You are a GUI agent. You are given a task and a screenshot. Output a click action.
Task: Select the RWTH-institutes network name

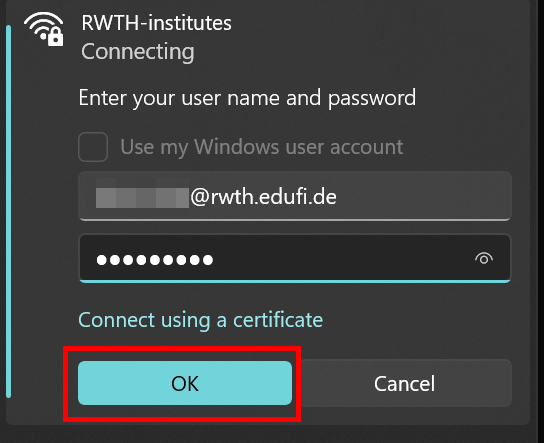click(x=156, y=23)
